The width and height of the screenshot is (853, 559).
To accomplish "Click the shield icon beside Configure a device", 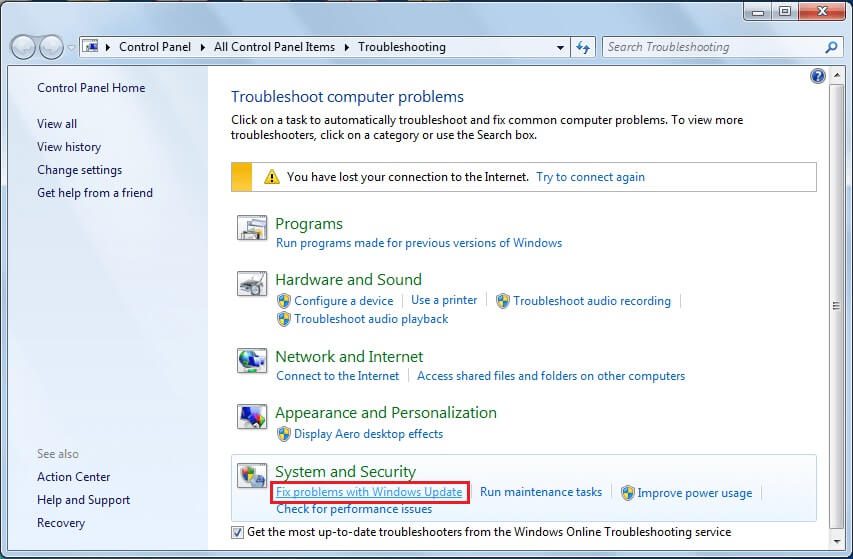I will (x=284, y=301).
